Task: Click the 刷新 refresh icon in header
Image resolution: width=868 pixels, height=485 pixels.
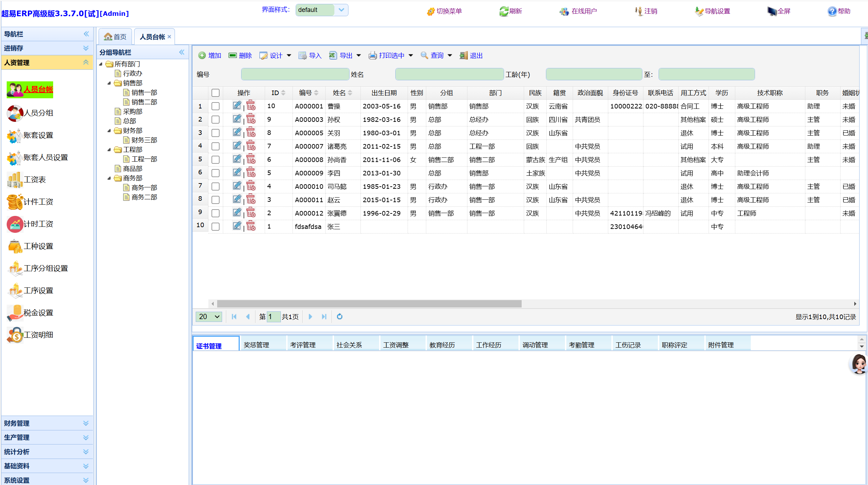Action: (504, 11)
